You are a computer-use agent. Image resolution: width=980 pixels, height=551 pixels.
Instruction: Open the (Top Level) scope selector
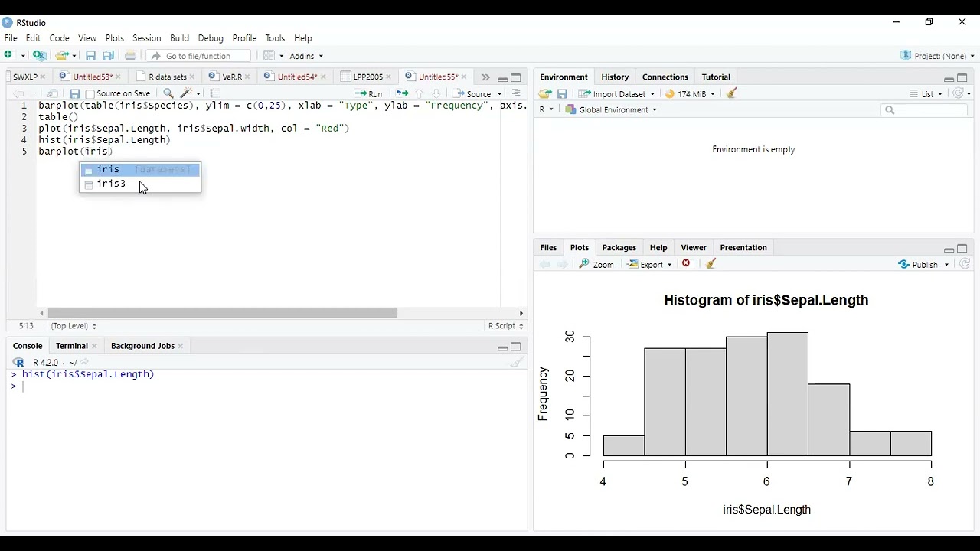click(x=73, y=325)
